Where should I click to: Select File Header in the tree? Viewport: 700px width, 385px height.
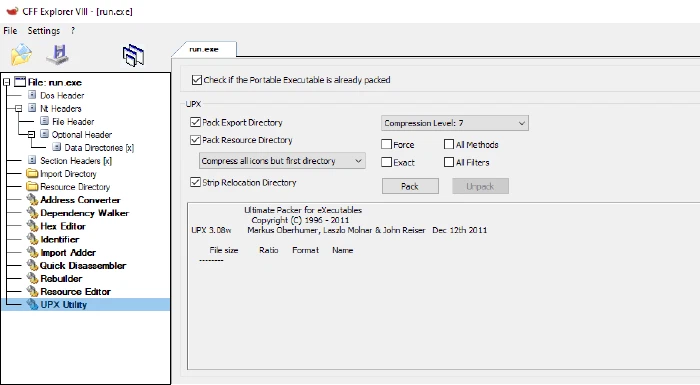tap(73, 121)
